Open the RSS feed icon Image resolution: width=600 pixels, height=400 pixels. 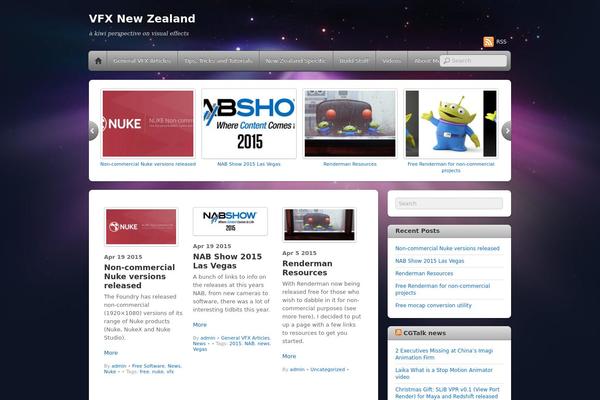click(x=488, y=42)
